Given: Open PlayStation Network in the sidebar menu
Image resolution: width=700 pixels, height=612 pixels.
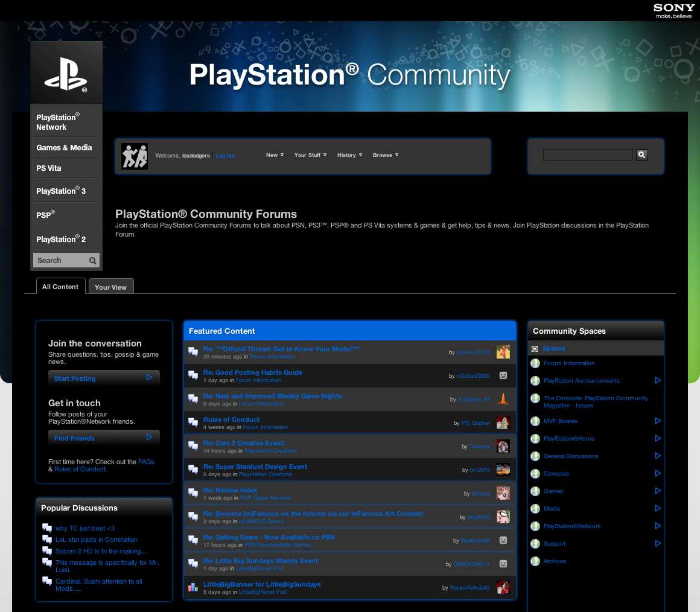Looking at the screenshot, I should (58, 122).
